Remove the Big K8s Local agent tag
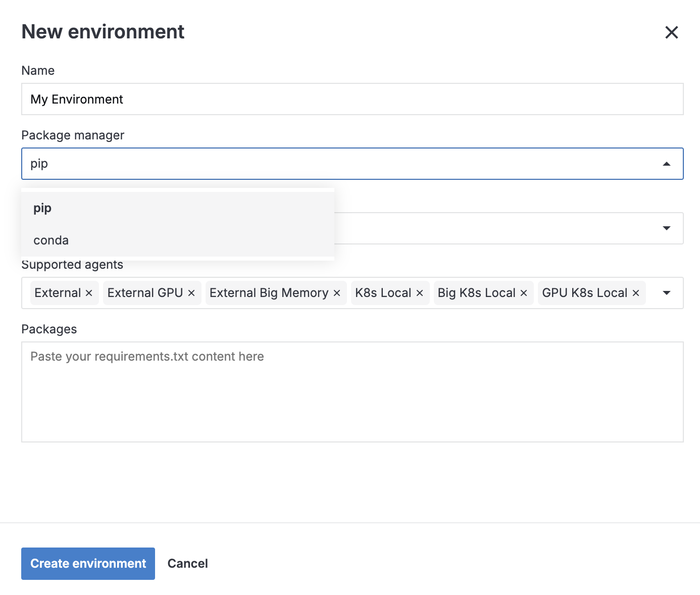700x595 pixels. click(524, 293)
